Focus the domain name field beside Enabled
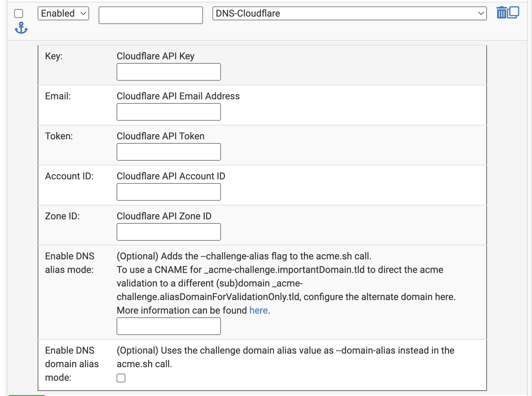This screenshot has width=532, height=396. click(151, 15)
